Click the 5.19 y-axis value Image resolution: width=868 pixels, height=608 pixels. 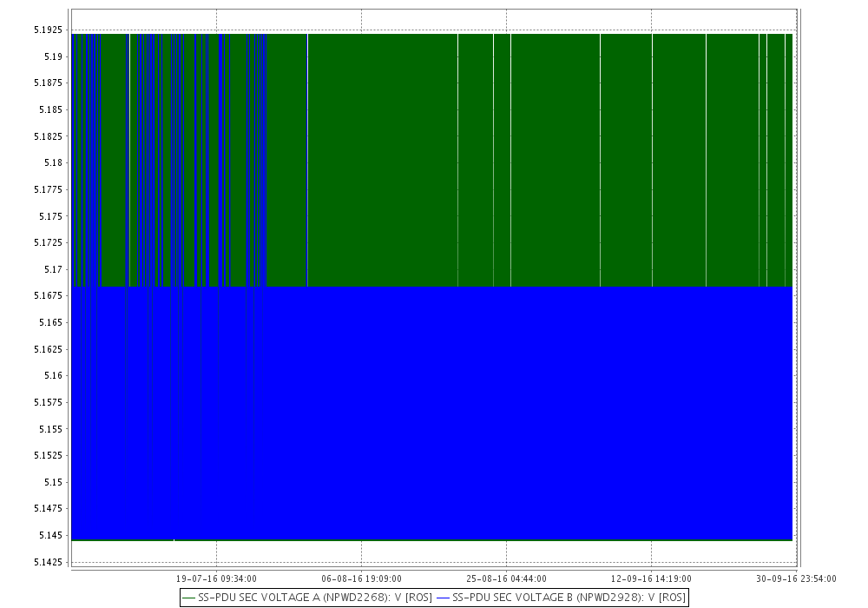click(x=53, y=56)
